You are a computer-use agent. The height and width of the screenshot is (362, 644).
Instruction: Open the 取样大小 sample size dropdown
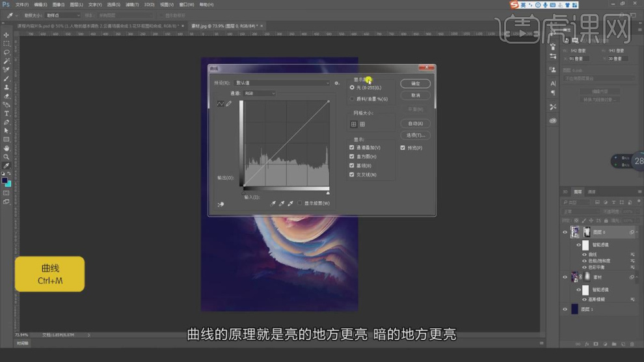click(62, 16)
